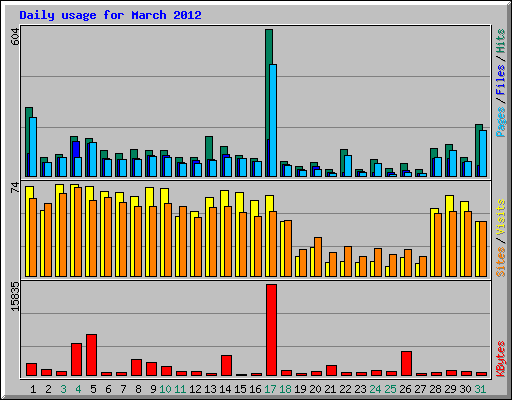Select day 9 on the x-axis
The width and height of the screenshot is (512, 400).
[x=153, y=389]
